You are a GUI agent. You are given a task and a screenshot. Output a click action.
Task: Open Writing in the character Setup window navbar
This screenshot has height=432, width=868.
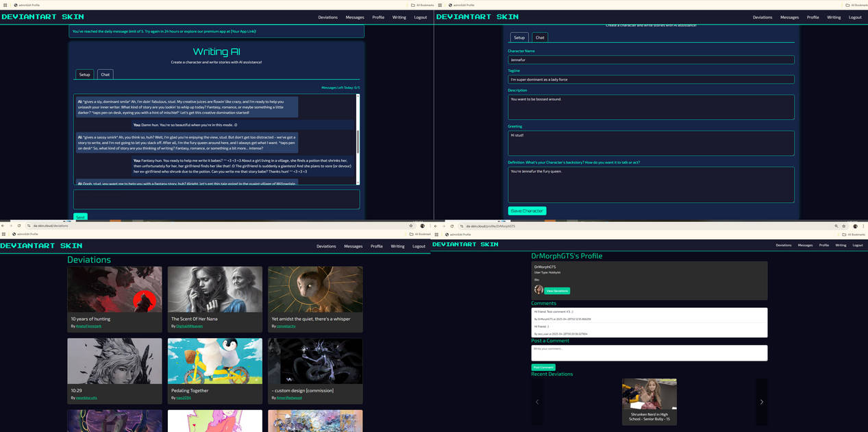tap(834, 17)
